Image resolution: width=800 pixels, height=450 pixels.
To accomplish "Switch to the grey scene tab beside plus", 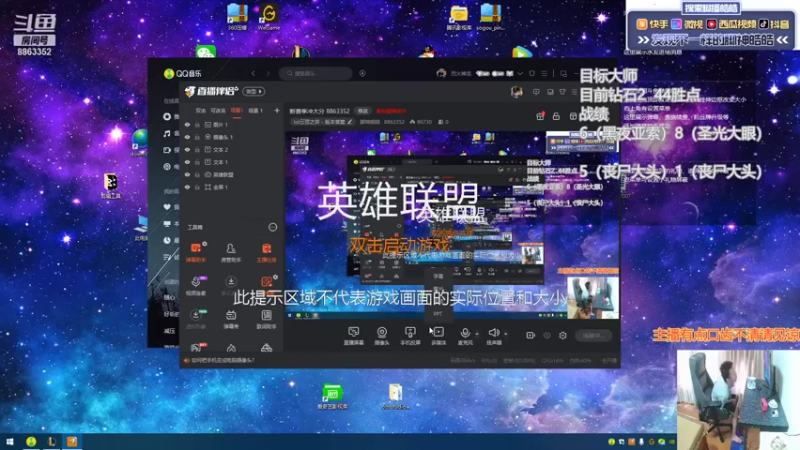I will coord(255,110).
